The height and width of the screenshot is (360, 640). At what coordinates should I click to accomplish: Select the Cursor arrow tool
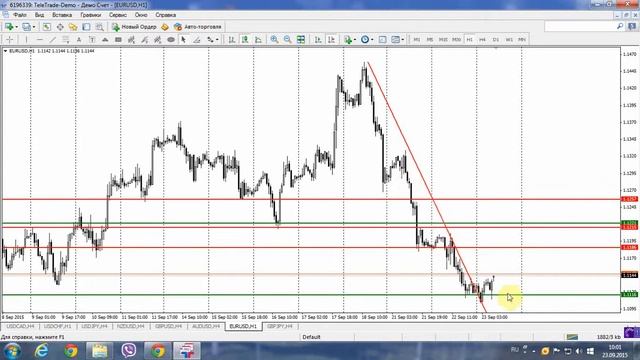pyautogui.click(x=183, y=40)
